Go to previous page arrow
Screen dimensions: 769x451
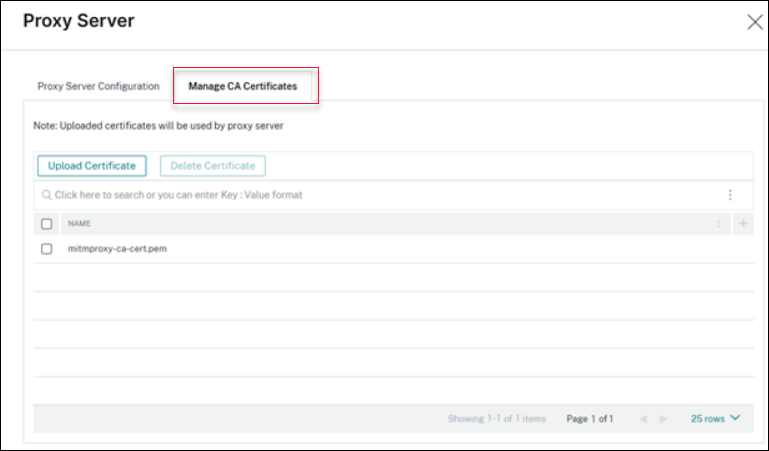pos(643,419)
